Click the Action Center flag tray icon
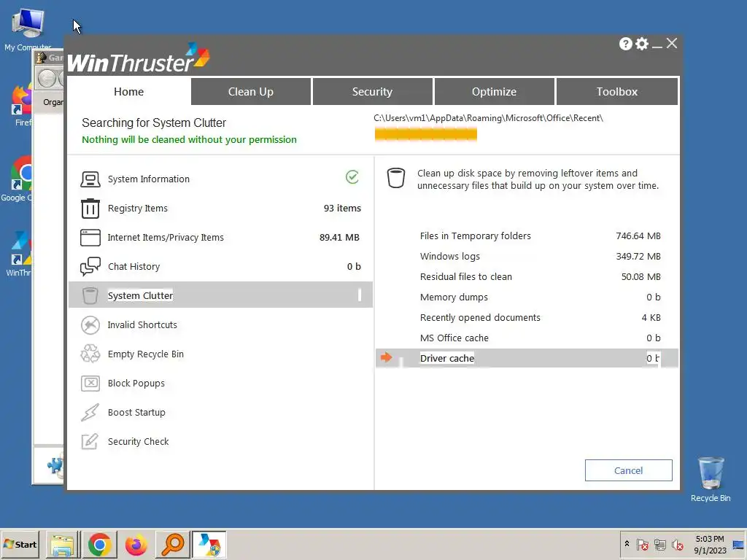 coord(642,544)
